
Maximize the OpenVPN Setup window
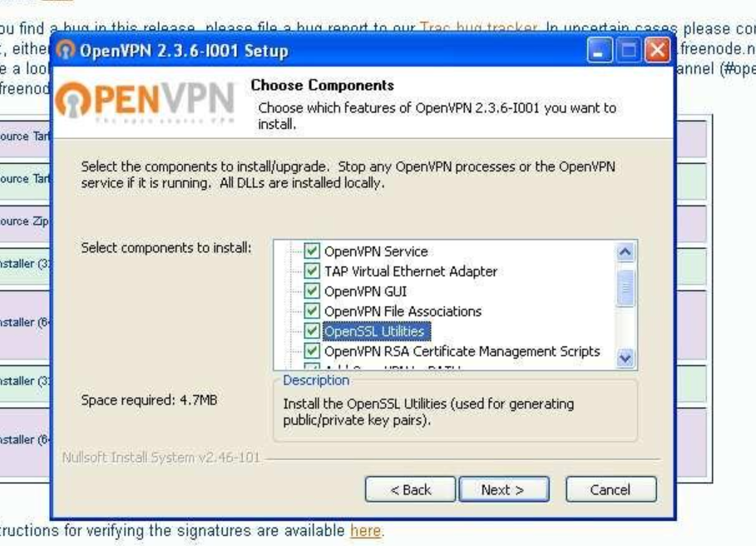tap(628, 52)
